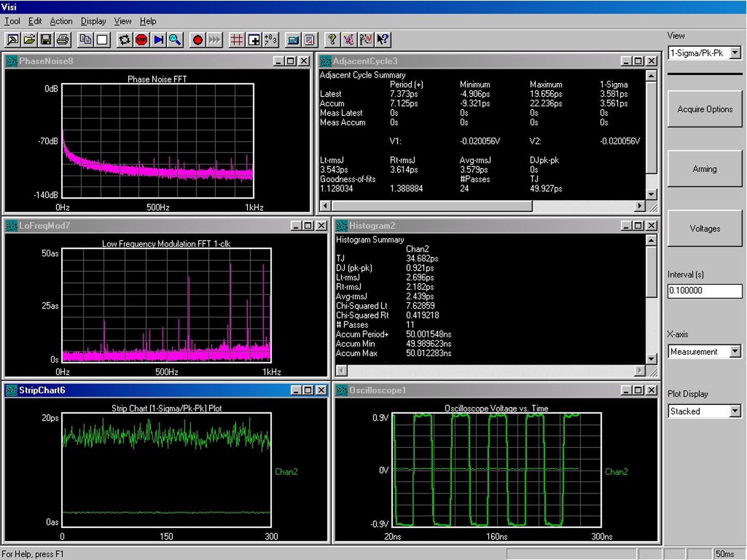Click the 50ms status bar entry

725,554
